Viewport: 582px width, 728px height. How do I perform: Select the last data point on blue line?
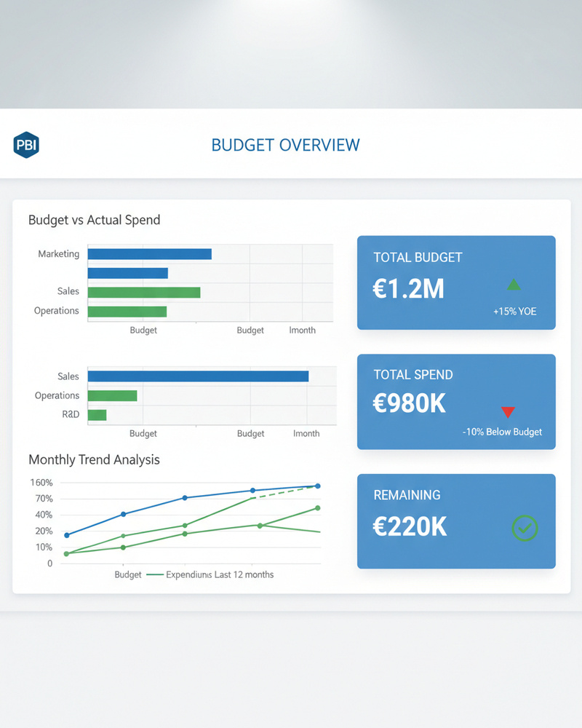[317, 486]
